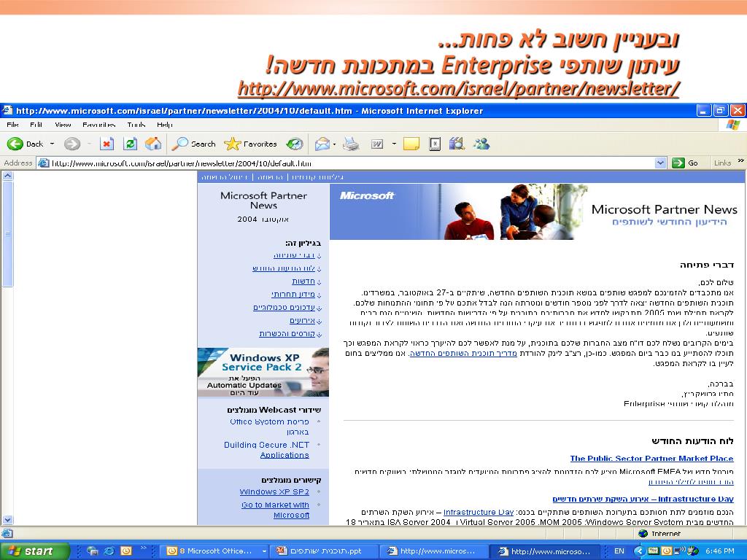Open The Public Sector Partner Market Place link
747x560 pixels.
tap(651, 459)
